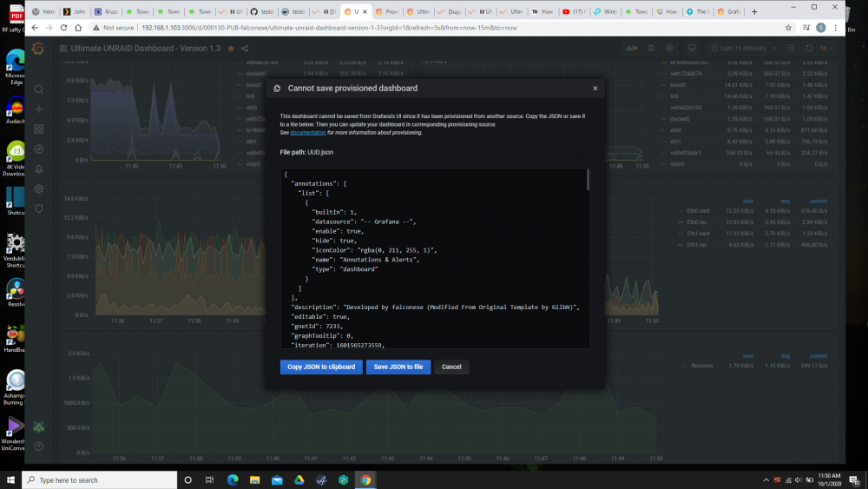Open Microsoft Edge from taskbar
The height and width of the screenshot is (489, 868).
pos(233,480)
